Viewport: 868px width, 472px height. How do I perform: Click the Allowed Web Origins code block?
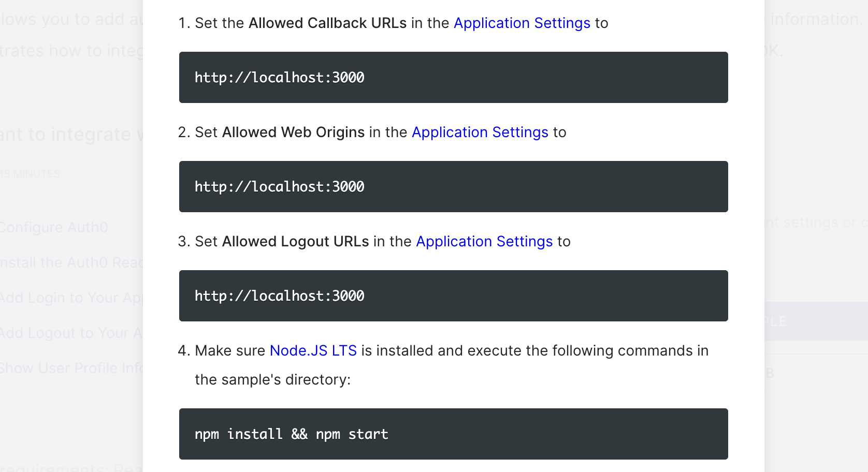point(453,186)
